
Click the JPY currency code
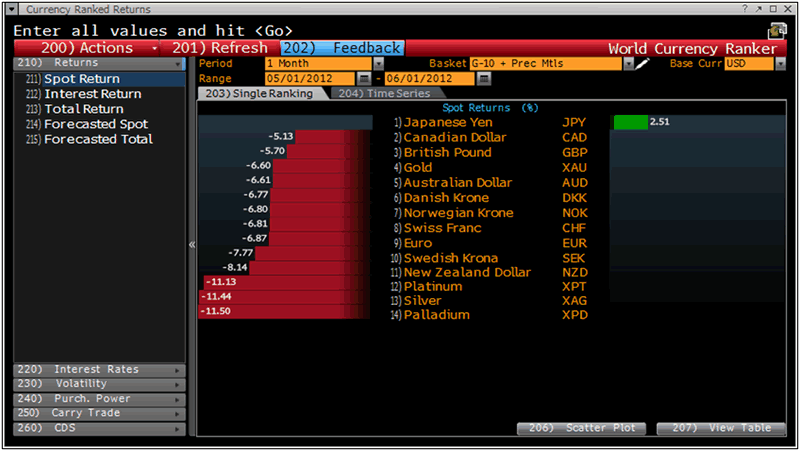point(574,122)
